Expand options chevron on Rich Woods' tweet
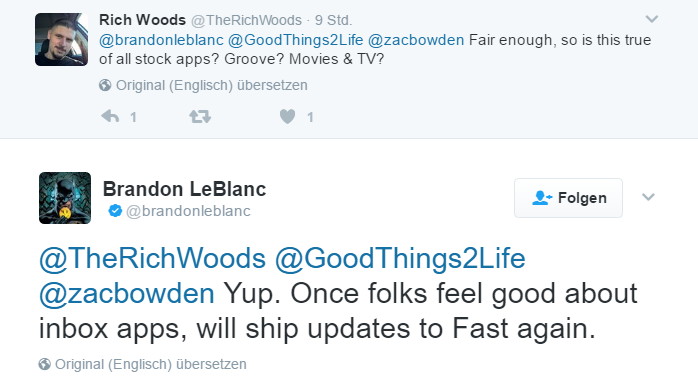This screenshot has height=381, width=698. point(652,19)
